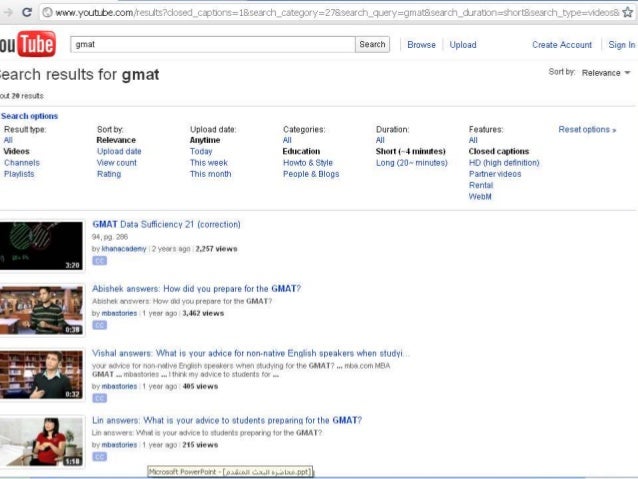Reload the page with browser refresh icon
Screen dimensions: 638x479
pos(27,12)
